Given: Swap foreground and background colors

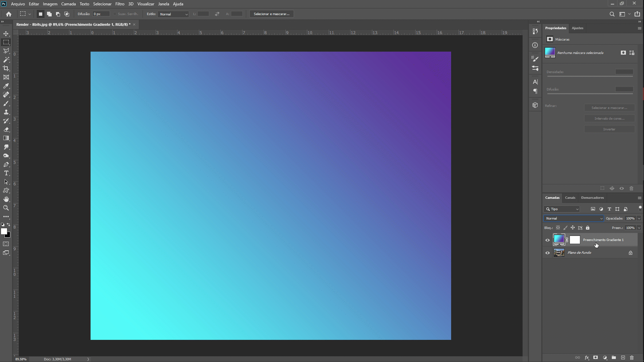Looking at the screenshot, I should (8, 225).
